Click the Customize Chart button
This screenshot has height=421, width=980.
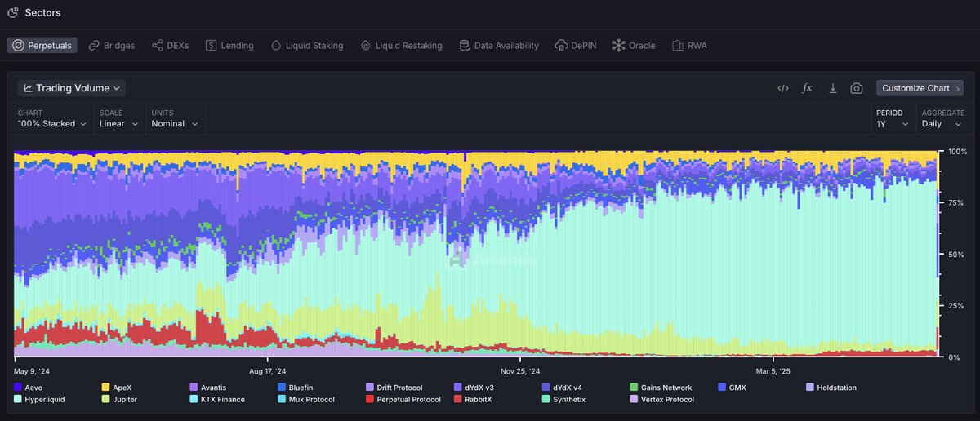click(x=920, y=88)
